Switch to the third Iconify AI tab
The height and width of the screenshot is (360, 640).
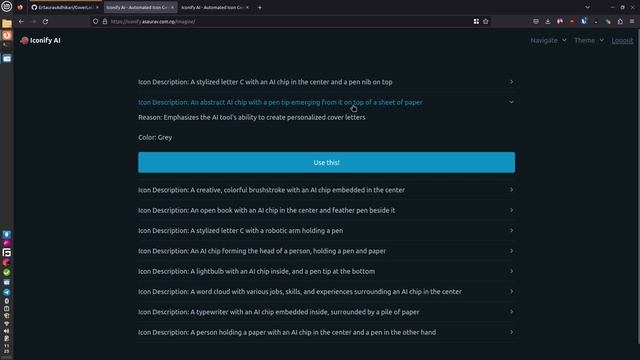215,7
